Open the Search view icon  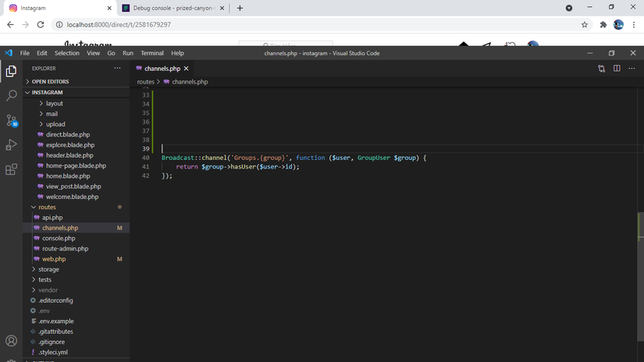coord(11,95)
